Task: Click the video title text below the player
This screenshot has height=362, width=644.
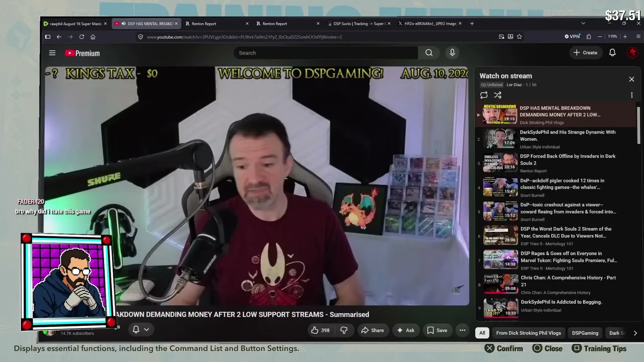Action: (243, 315)
